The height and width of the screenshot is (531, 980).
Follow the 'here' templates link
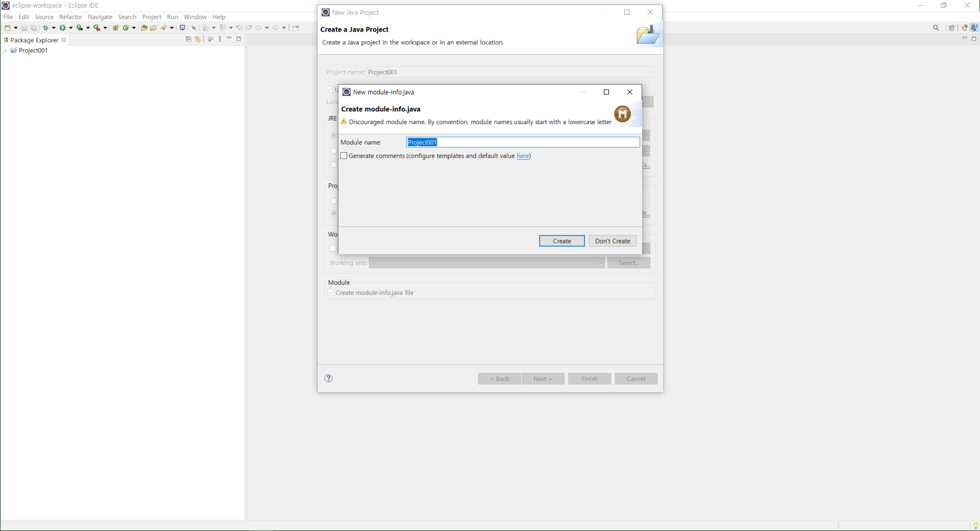coord(523,156)
